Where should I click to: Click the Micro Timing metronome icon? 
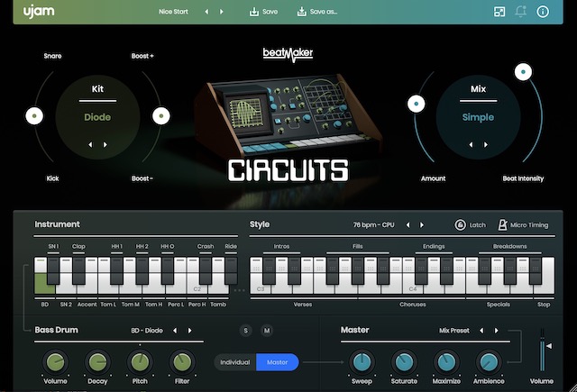(501, 224)
